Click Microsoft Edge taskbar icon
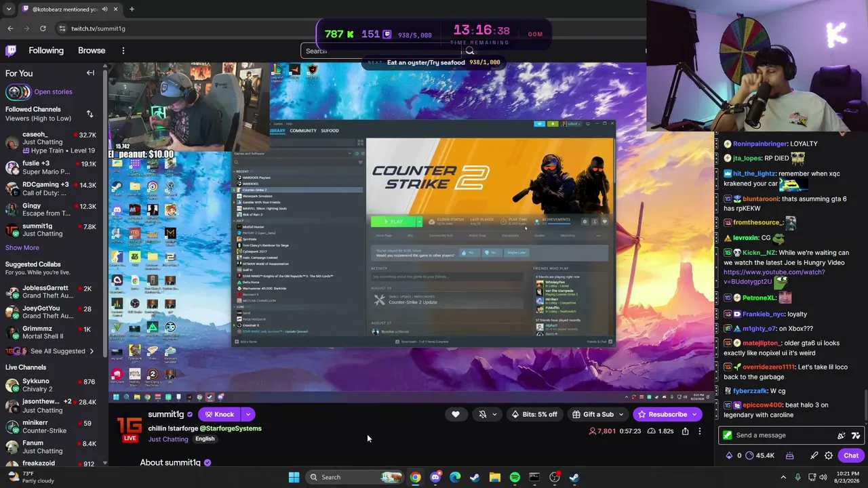Image resolution: width=868 pixels, height=488 pixels. point(455,477)
